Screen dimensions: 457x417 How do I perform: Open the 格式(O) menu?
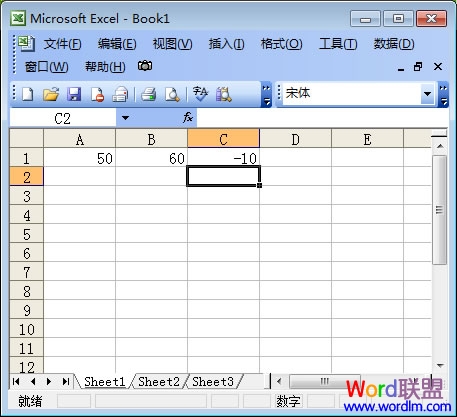281,44
